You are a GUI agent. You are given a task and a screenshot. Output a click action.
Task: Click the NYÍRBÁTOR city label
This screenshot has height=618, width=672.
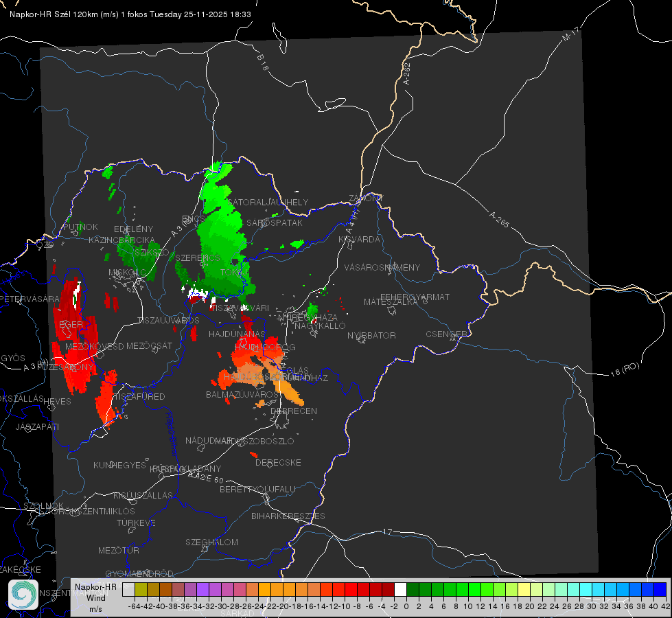click(371, 335)
